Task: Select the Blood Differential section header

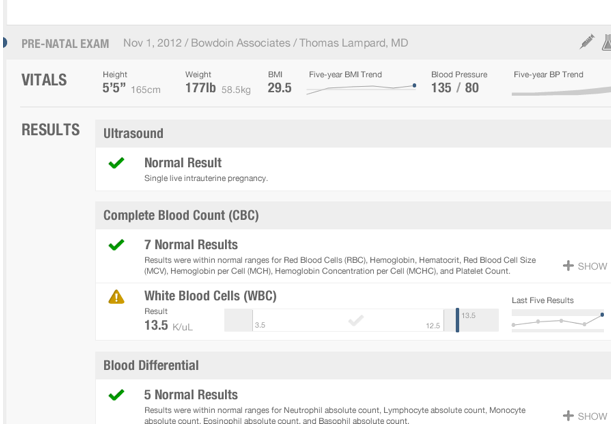Action: coord(151,365)
